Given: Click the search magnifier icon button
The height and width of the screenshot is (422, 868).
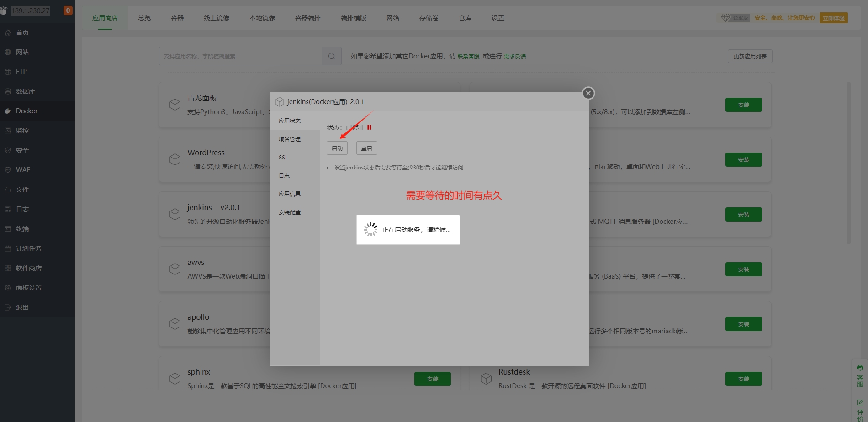Looking at the screenshot, I should coord(332,56).
